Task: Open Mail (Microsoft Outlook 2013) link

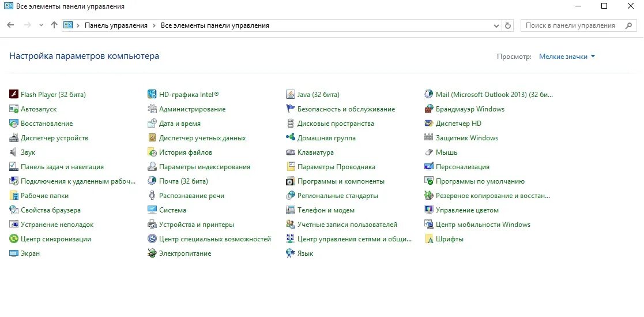Action: [x=495, y=95]
